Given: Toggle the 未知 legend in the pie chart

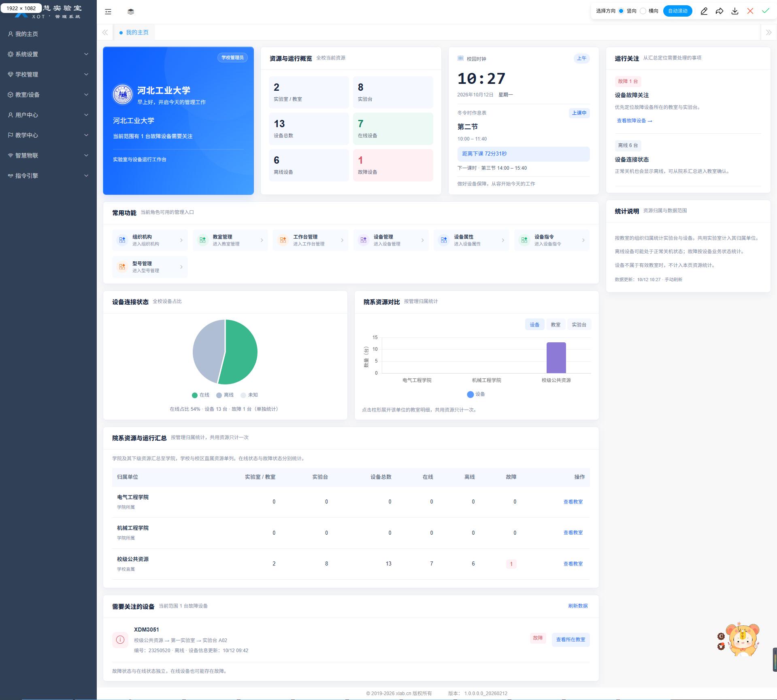Looking at the screenshot, I should (249, 395).
